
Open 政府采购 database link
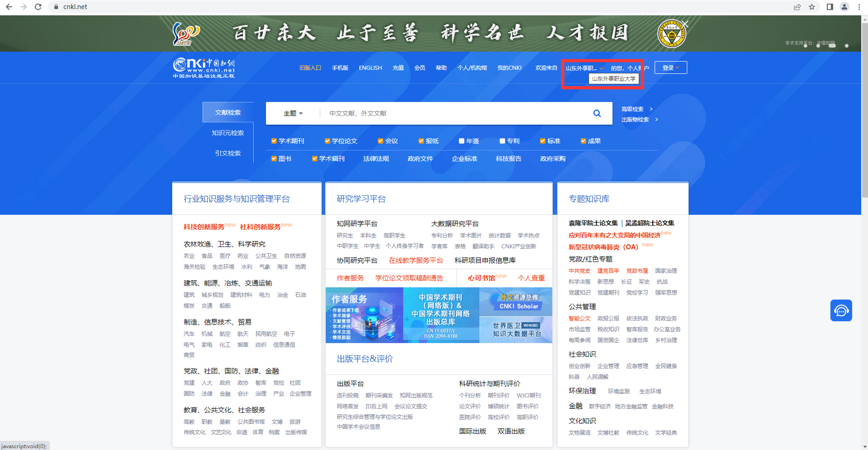553,159
